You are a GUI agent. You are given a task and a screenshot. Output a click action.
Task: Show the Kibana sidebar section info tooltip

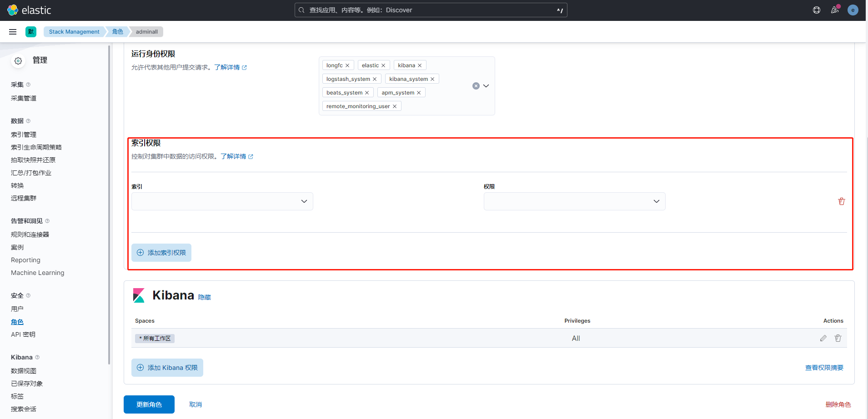37,357
